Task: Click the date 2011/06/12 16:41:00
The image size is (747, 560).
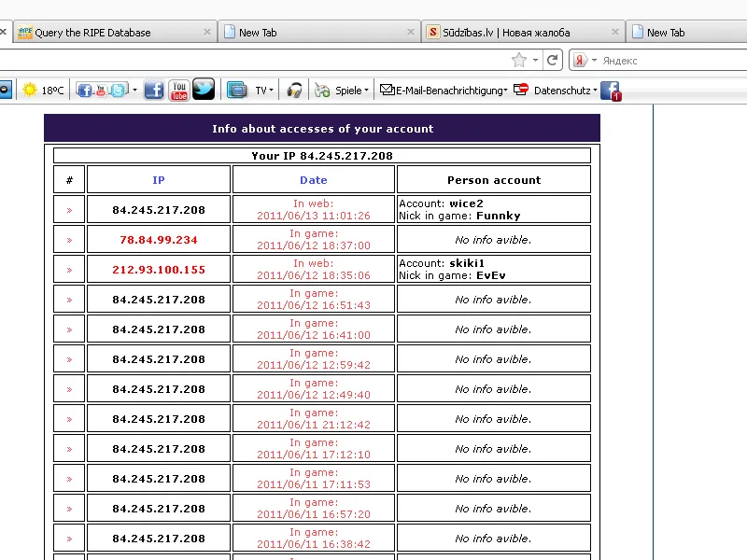Action: tap(314, 335)
